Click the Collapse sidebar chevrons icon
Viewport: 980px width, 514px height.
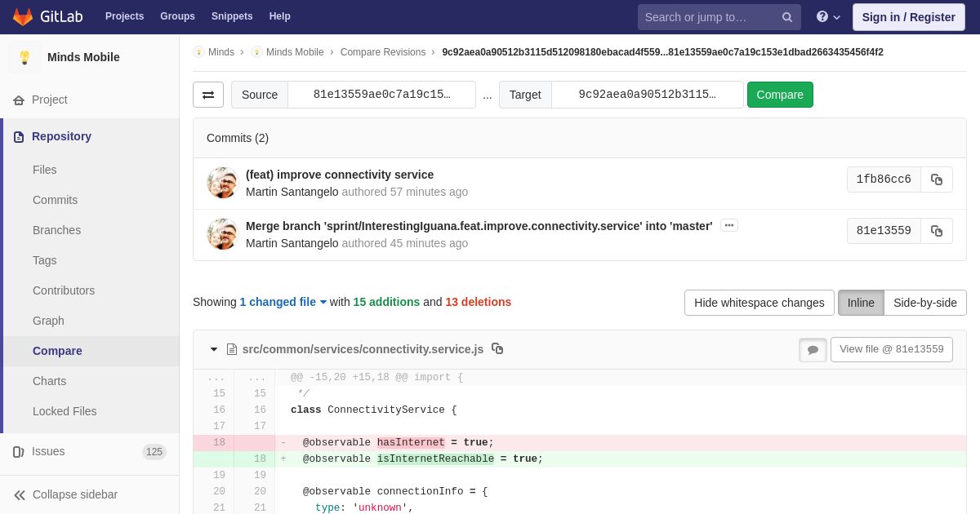tap(20, 494)
